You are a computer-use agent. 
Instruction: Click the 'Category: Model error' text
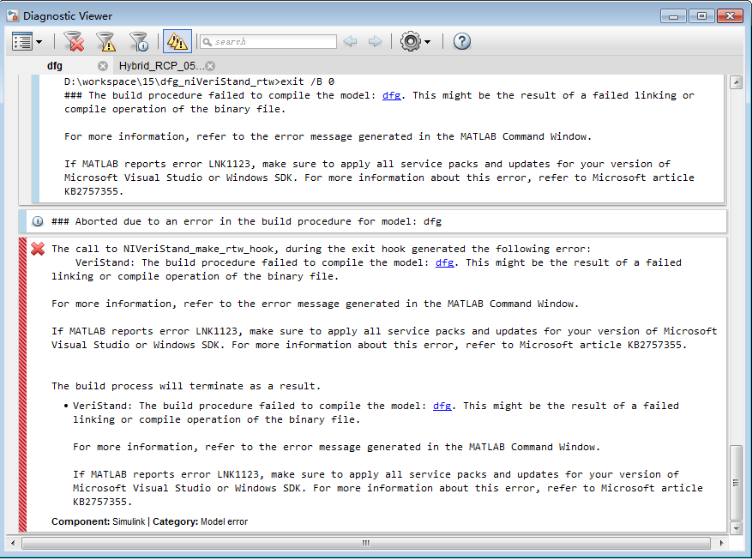coord(200,521)
